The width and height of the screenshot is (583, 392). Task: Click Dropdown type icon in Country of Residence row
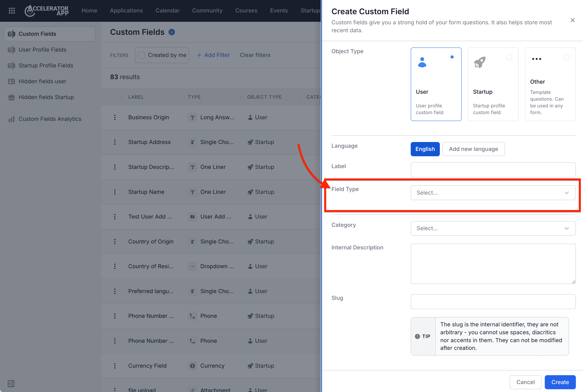(192, 266)
